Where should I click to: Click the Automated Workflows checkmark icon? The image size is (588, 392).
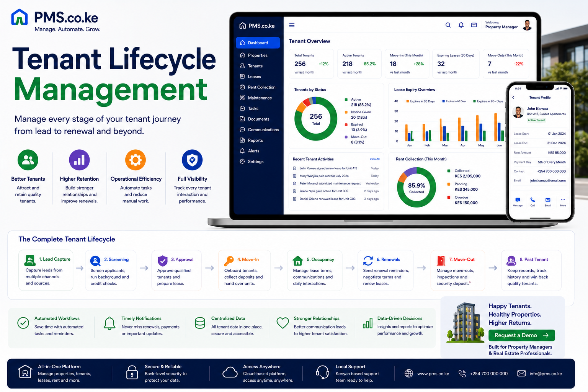tap(23, 323)
